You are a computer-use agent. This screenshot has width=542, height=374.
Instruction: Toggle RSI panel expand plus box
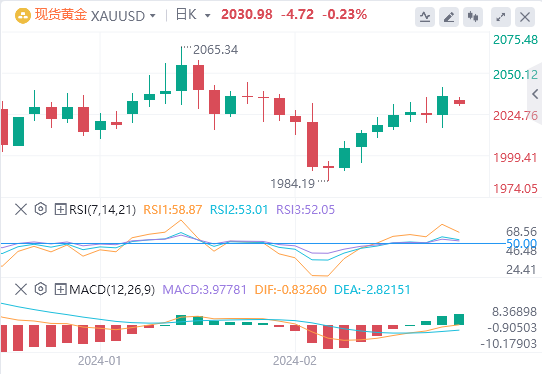click(60, 209)
